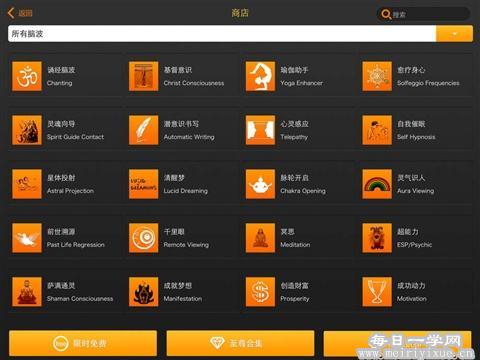Expand the category dropdown arrow
Screen dimensions: 480x360
pos(454,34)
